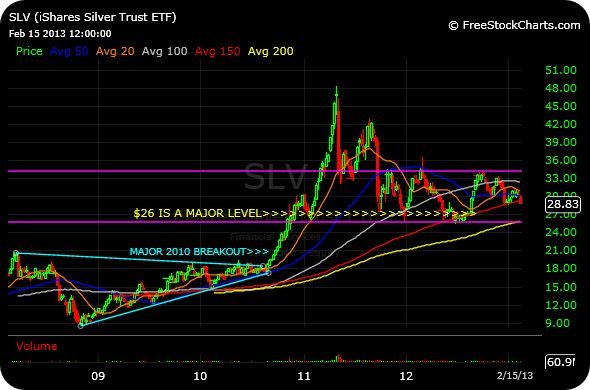Viewport: 590px width, 390px height.
Task: Click the FreeStockCharts.com copyright text
Action: pyautogui.click(x=514, y=26)
